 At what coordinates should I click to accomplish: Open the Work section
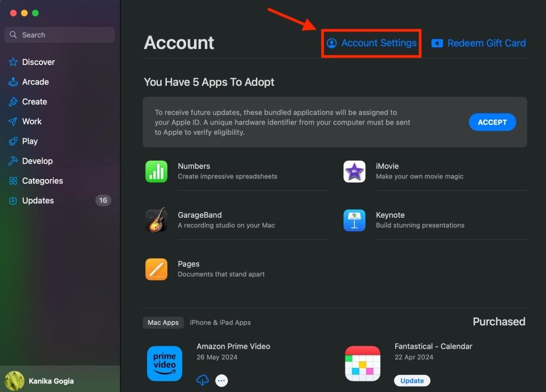pos(32,121)
